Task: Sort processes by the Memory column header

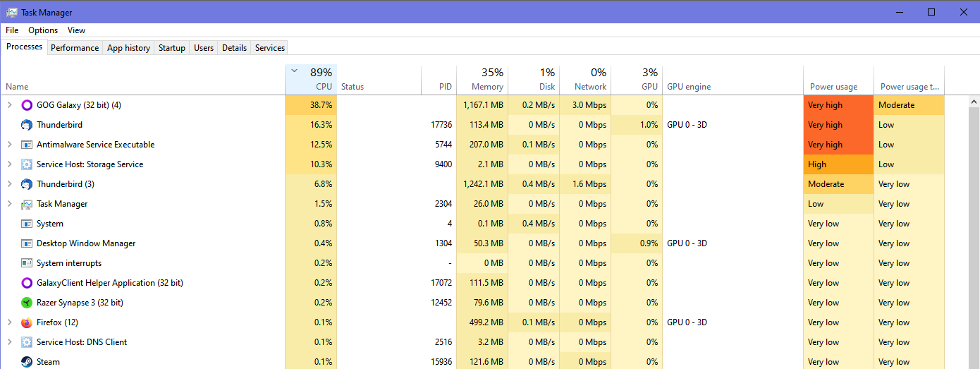Action: pyautogui.click(x=482, y=80)
